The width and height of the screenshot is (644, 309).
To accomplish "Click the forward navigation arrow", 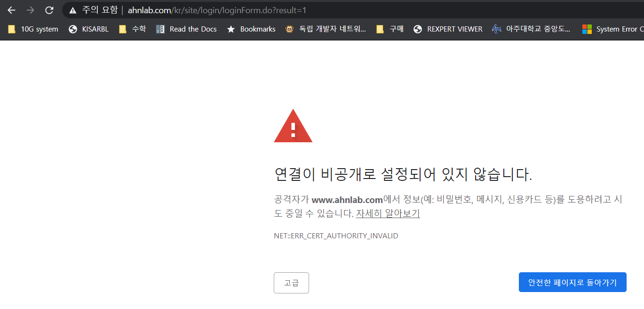I will coord(30,10).
